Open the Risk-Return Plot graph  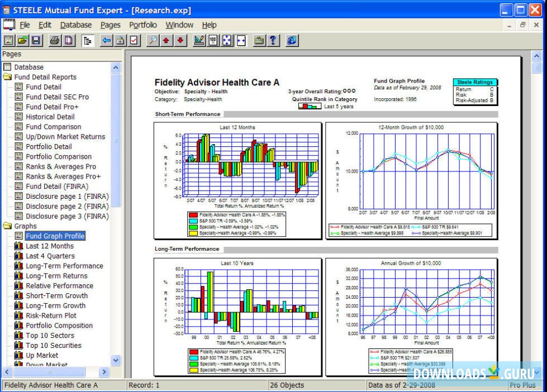coord(51,315)
